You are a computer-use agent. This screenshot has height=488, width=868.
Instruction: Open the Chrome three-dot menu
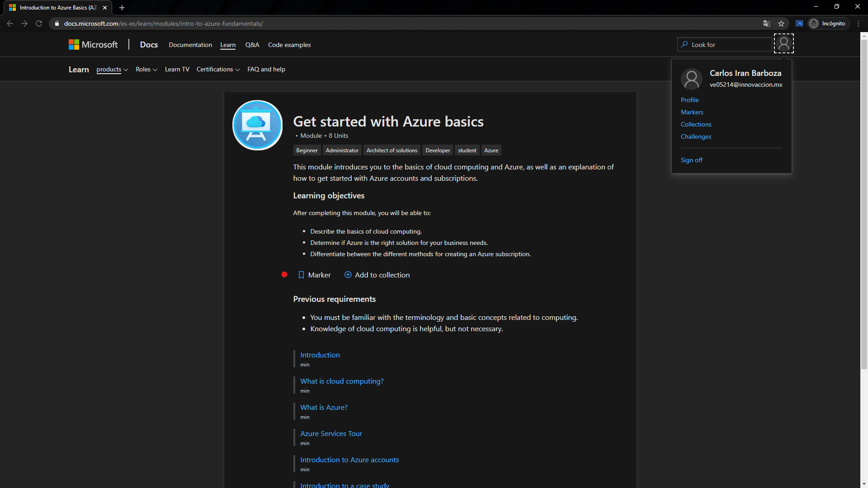(858, 23)
